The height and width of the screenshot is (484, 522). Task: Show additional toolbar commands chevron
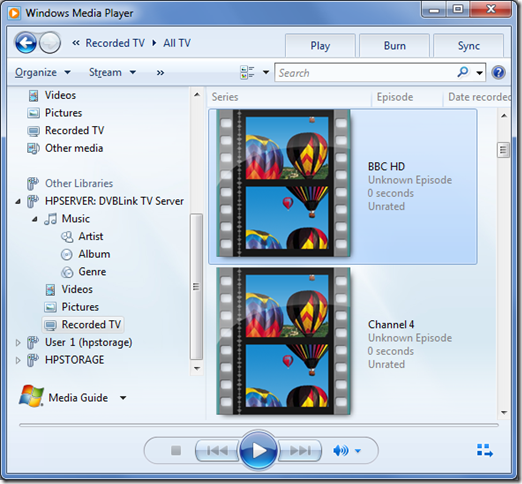(x=160, y=72)
